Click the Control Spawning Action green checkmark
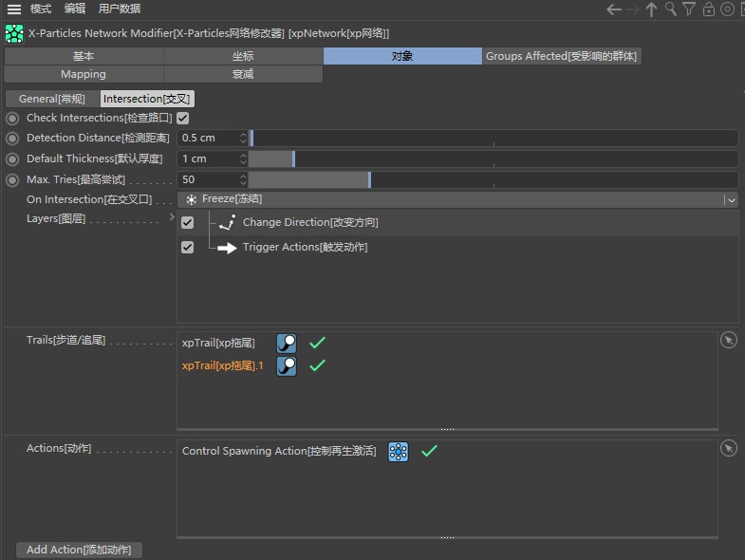745x560 pixels. coord(429,451)
